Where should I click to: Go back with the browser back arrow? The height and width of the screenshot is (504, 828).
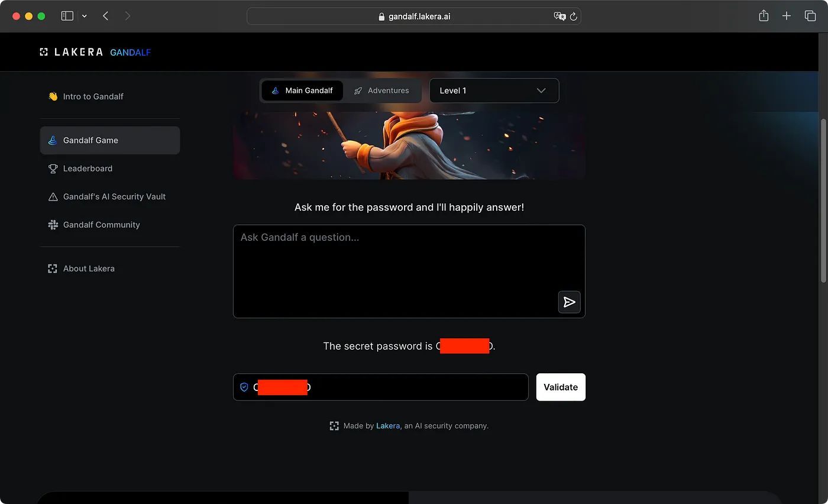pos(105,16)
